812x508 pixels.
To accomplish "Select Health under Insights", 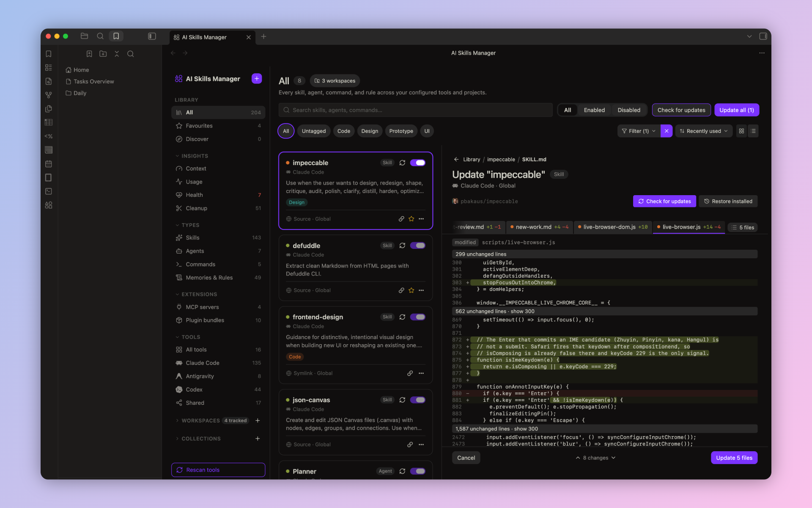I will (218, 195).
